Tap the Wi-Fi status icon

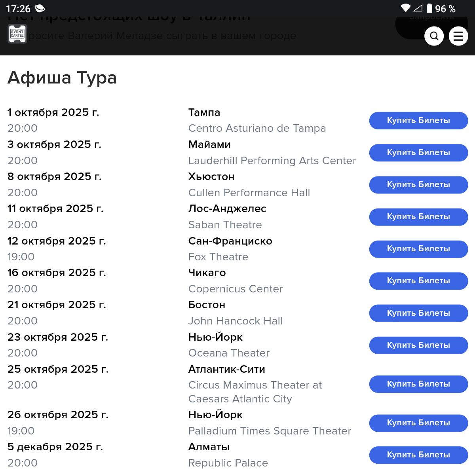coord(405,8)
